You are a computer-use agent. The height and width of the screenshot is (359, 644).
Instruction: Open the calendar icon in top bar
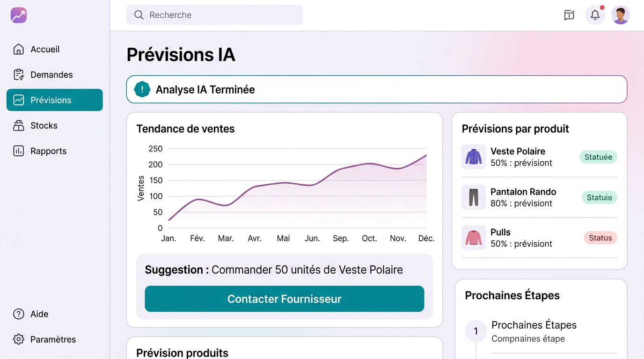(569, 15)
